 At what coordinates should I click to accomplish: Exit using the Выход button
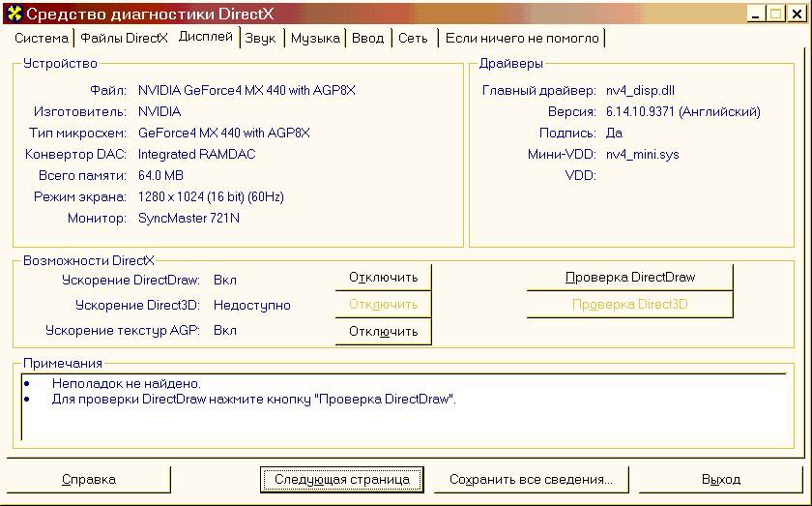click(x=721, y=479)
